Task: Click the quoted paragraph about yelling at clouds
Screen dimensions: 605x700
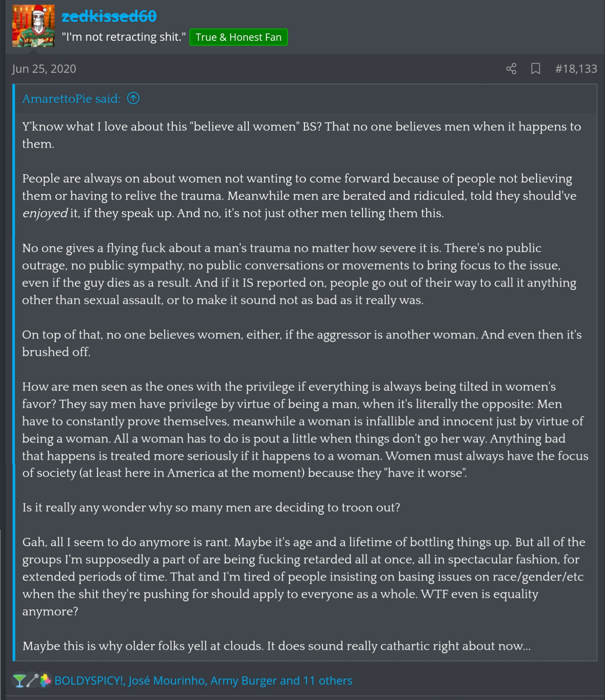Action: (276, 646)
